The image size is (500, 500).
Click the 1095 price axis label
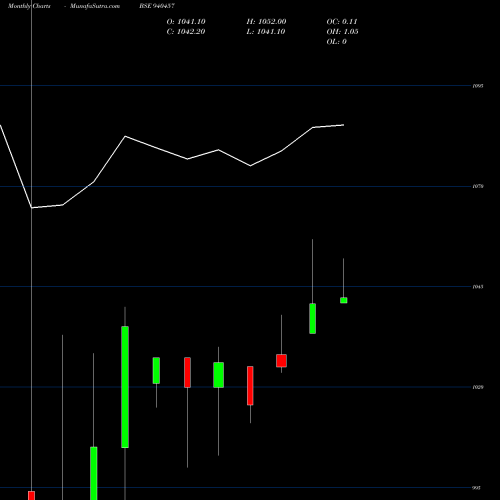(478, 86)
